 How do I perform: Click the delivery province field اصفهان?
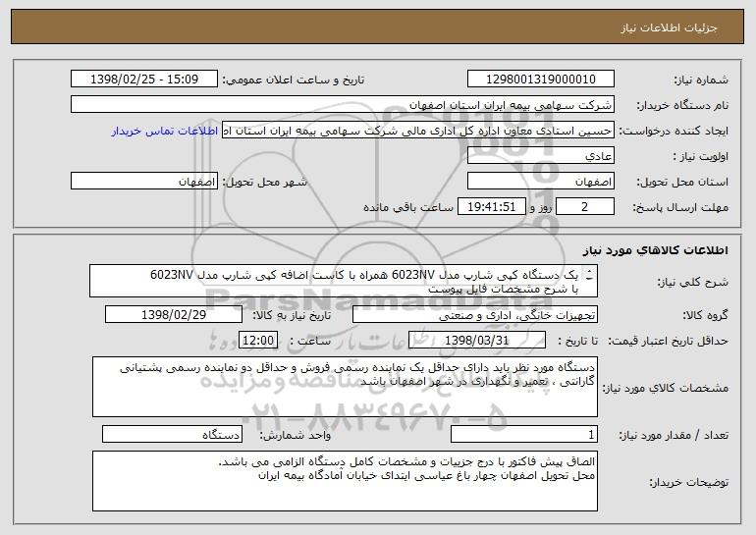[540, 182]
